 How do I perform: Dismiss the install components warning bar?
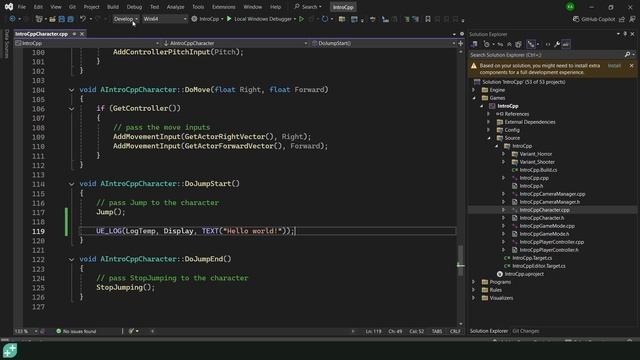631,66
